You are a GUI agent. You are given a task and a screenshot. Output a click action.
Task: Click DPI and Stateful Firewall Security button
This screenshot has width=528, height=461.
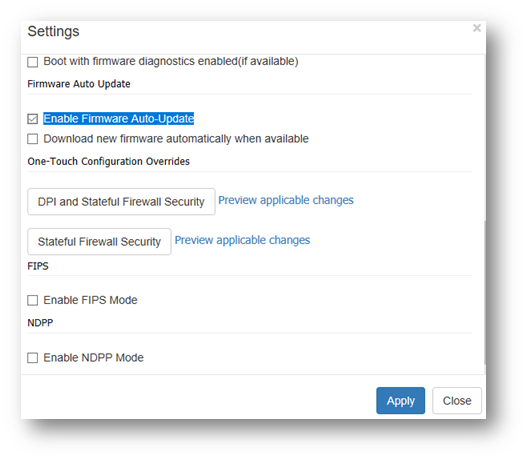(121, 201)
